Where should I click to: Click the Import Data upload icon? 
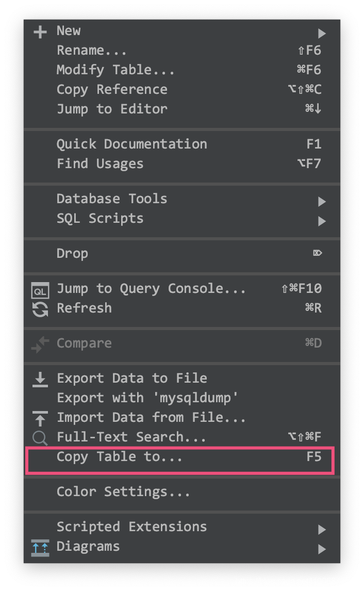pos(40,418)
